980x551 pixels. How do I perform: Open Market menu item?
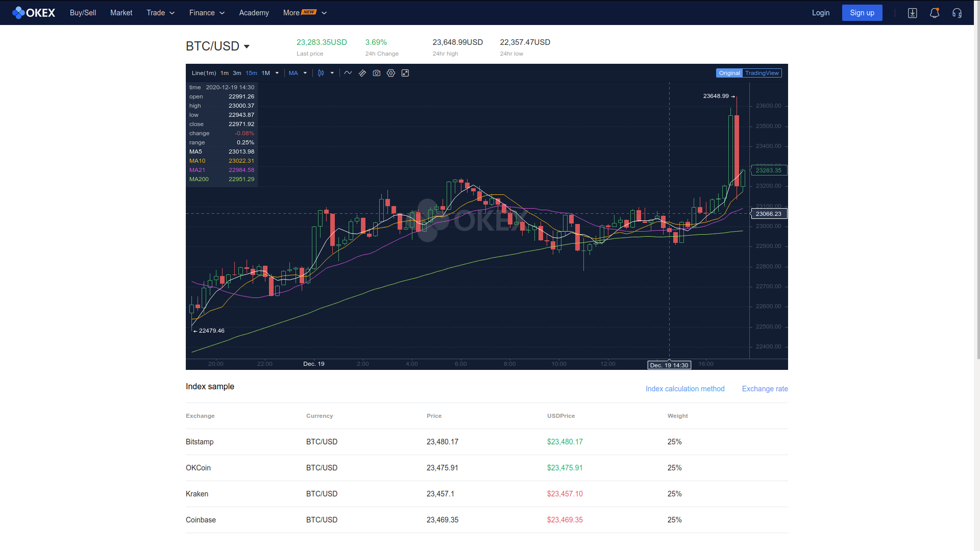[121, 13]
